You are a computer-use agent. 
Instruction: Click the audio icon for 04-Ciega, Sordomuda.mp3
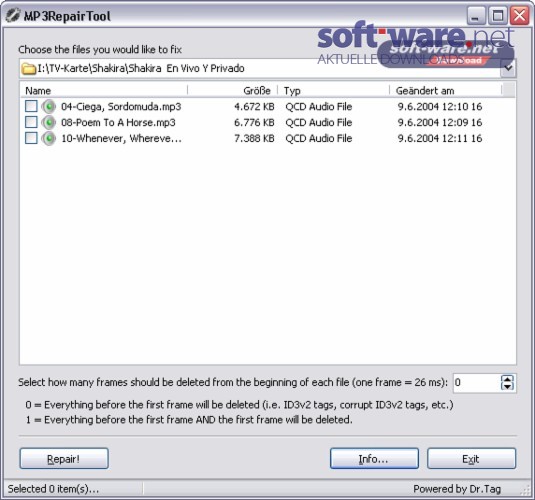click(x=48, y=106)
